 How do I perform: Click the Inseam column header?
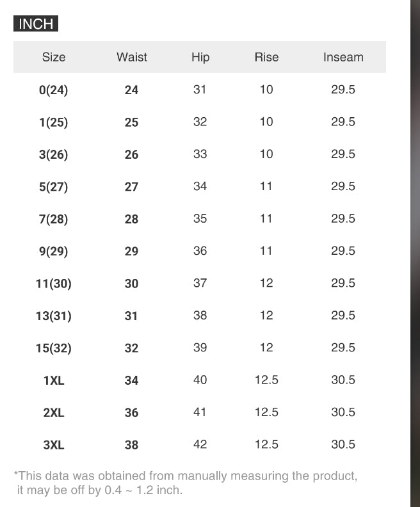(x=343, y=57)
